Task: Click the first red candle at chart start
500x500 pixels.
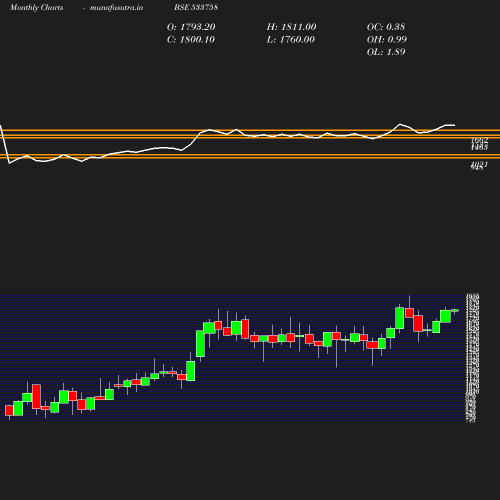Action: (9, 410)
